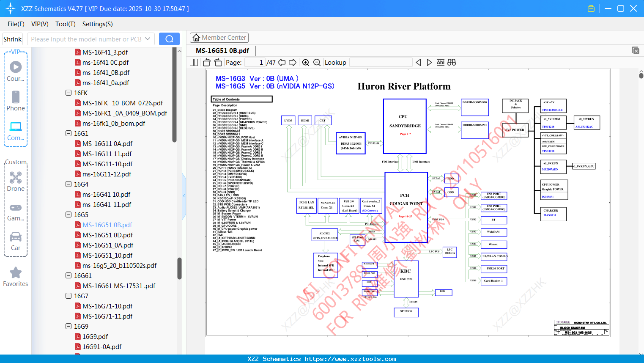644x363 pixels.
Task: Collapse the 16G1 folder
Action: pos(69,133)
